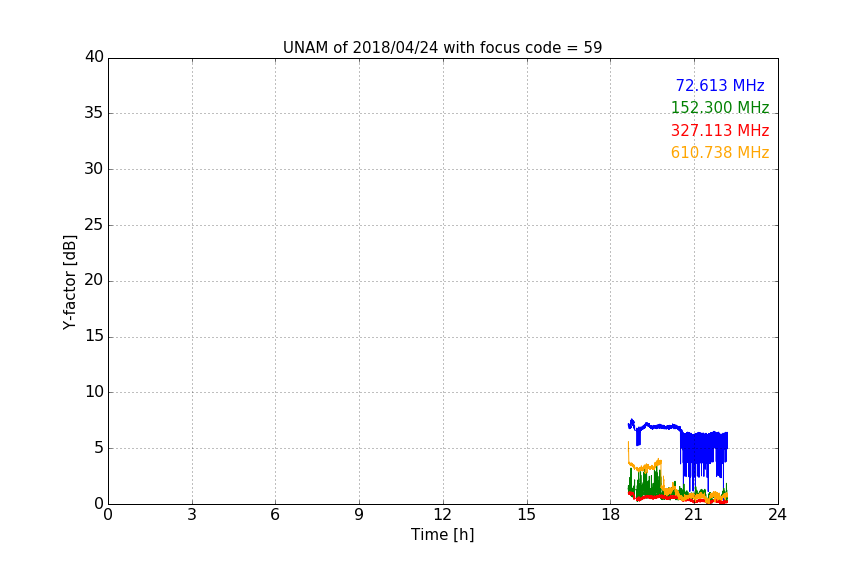Image resolution: width=864 pixels, height=576 pixels.
Task: Click the green '152.300 MHz' legend label
Action: pyautogui.click(x=720, y=107)
